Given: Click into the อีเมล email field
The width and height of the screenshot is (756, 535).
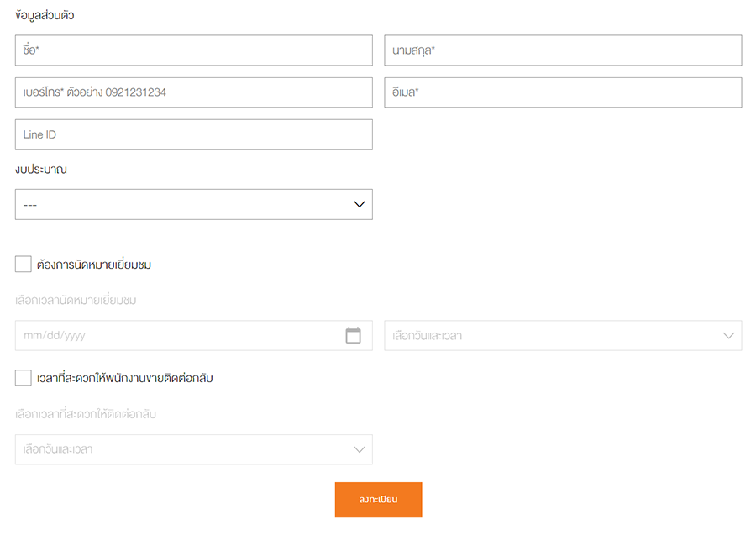Looking at the screenshot, I should pyautogui.click(x=563, y=92).
